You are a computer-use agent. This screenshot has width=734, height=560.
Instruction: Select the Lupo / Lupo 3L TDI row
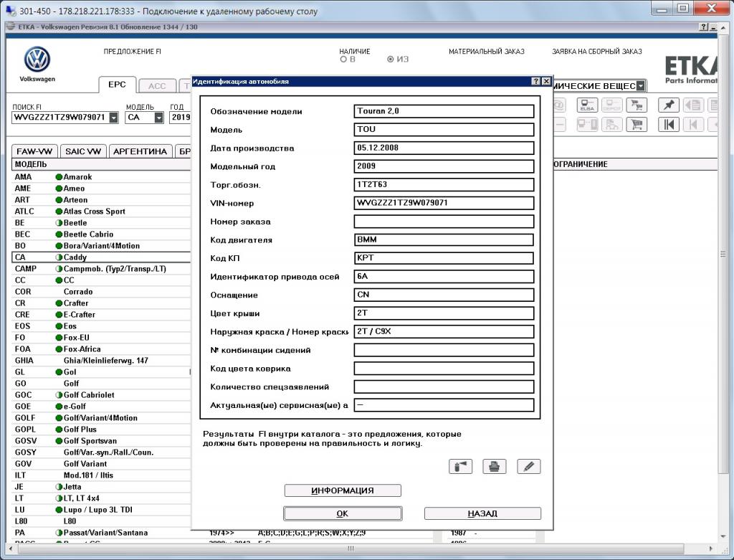point(100,509)
